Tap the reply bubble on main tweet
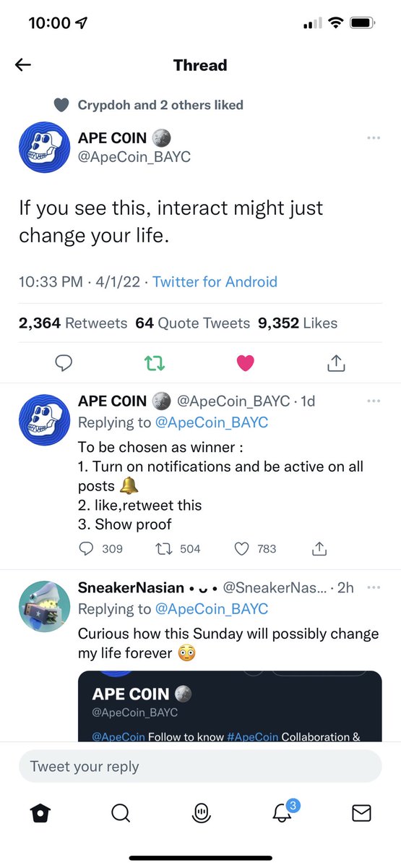Screen dimensions: 401x868 pos(64,364)
